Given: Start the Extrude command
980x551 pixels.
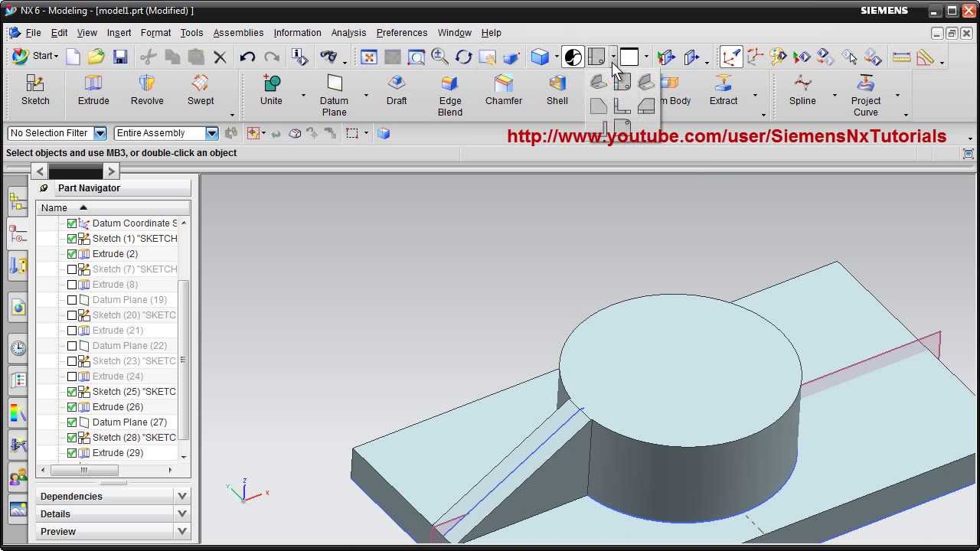Looking at the screenshot, I should coord(93,91).
